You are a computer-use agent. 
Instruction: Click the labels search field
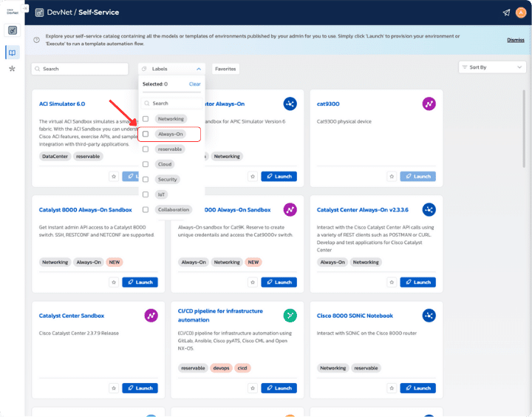pos(171,104)
